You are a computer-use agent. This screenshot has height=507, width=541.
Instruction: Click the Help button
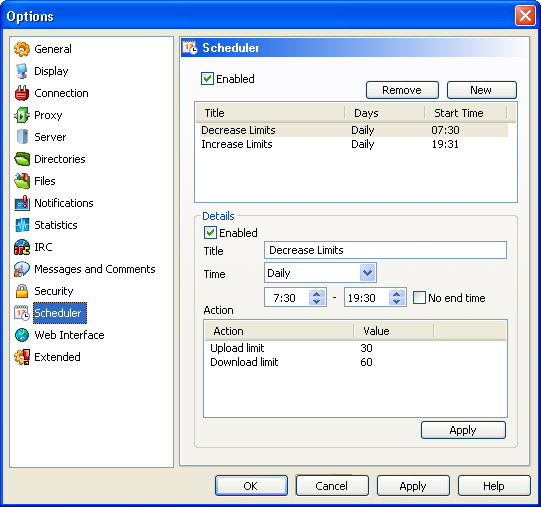pyautogui.click(x=494, y=486)
